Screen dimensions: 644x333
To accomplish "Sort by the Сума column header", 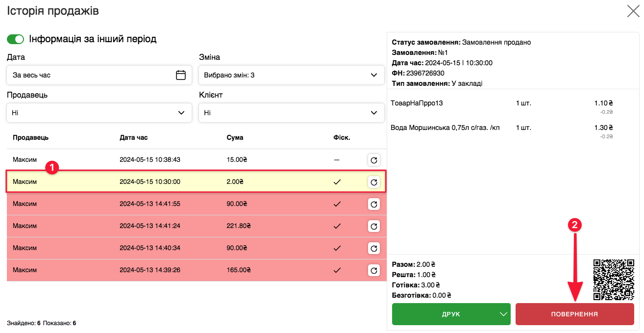I will click(235, 138).
